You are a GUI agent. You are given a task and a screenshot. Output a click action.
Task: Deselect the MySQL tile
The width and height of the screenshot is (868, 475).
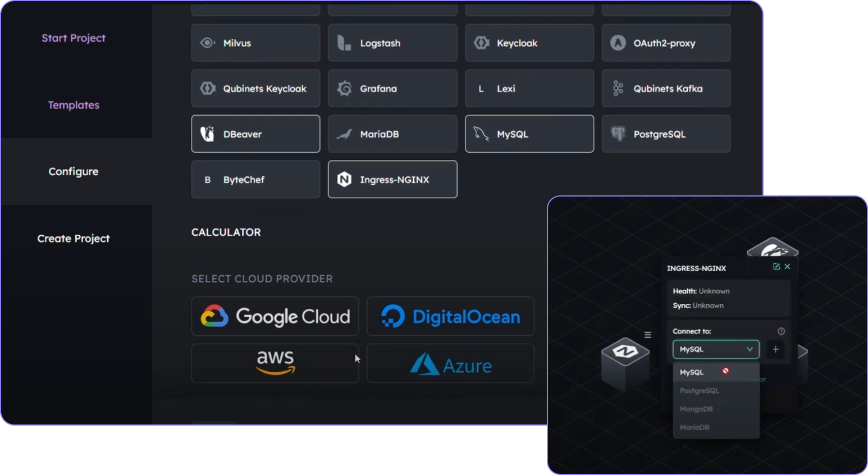[x=529, y=134]
